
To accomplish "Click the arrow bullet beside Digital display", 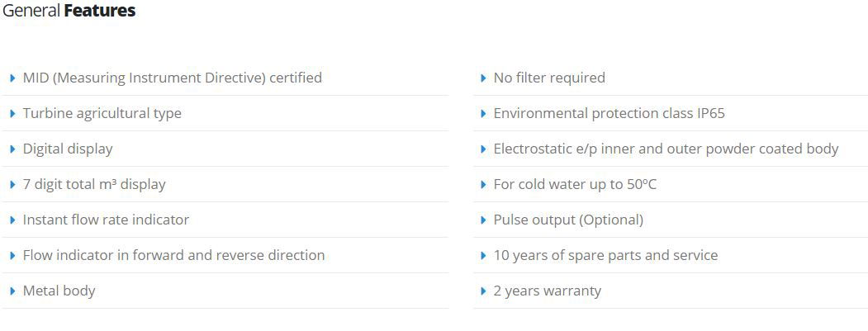I will [12, 149].
